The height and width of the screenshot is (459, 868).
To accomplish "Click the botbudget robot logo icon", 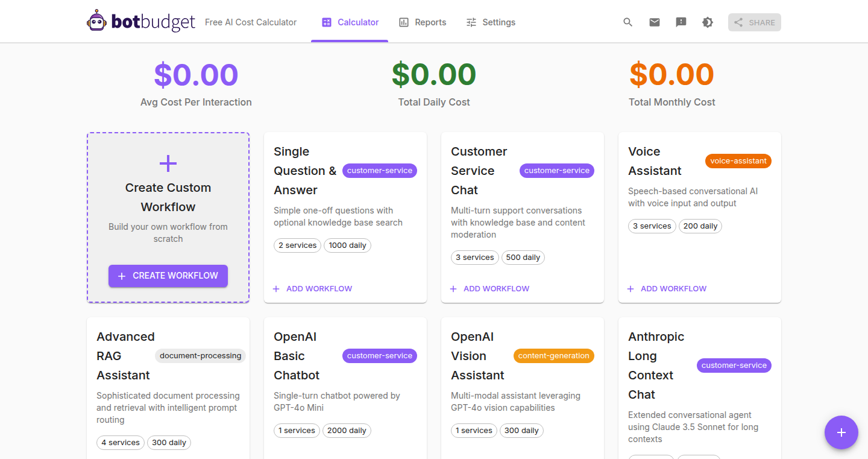I will click(96, 21).
